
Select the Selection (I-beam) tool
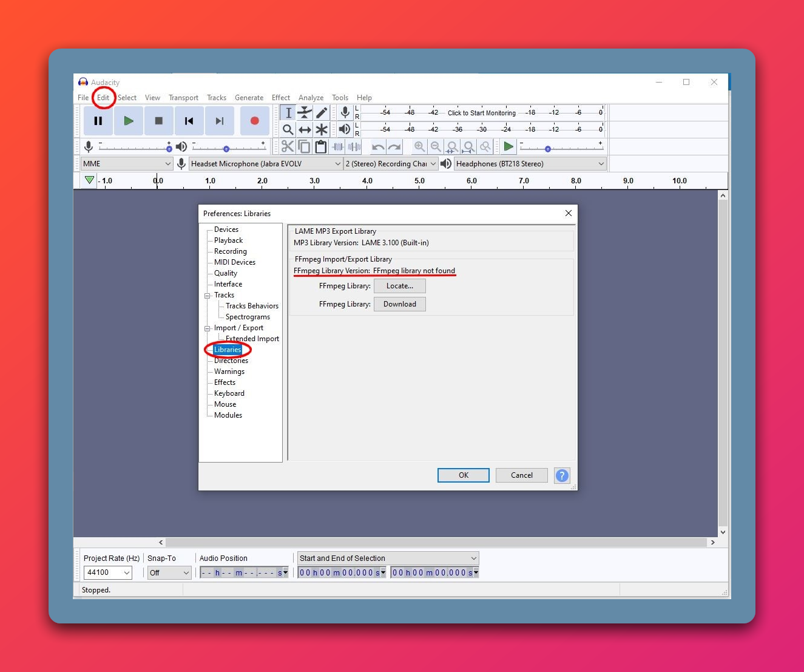point(288,112)
